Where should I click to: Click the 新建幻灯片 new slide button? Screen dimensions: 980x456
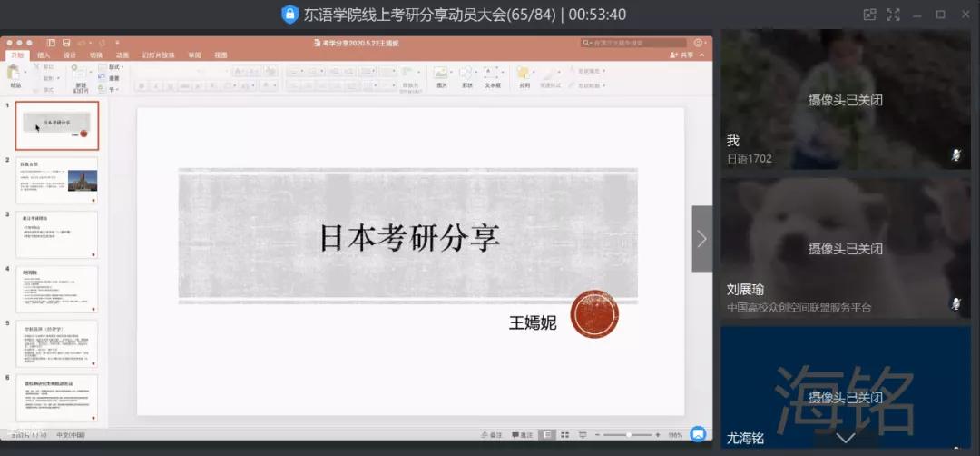tap(81, 77)
